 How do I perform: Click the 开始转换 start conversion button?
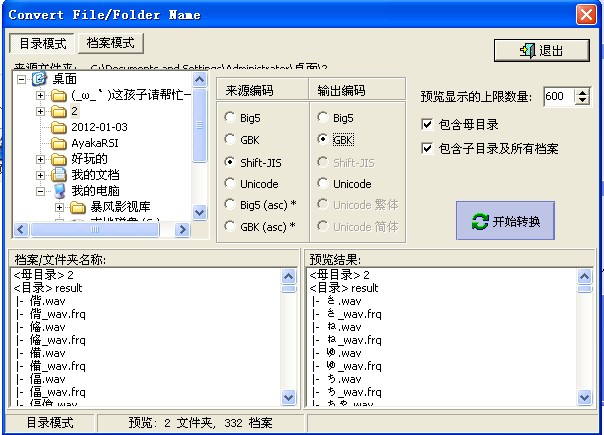pos(505,221)
